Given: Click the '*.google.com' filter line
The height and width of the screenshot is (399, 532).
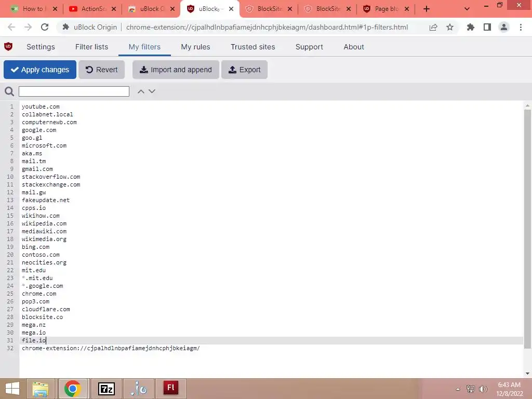Looking at the screenshot, I should (43, 286).
